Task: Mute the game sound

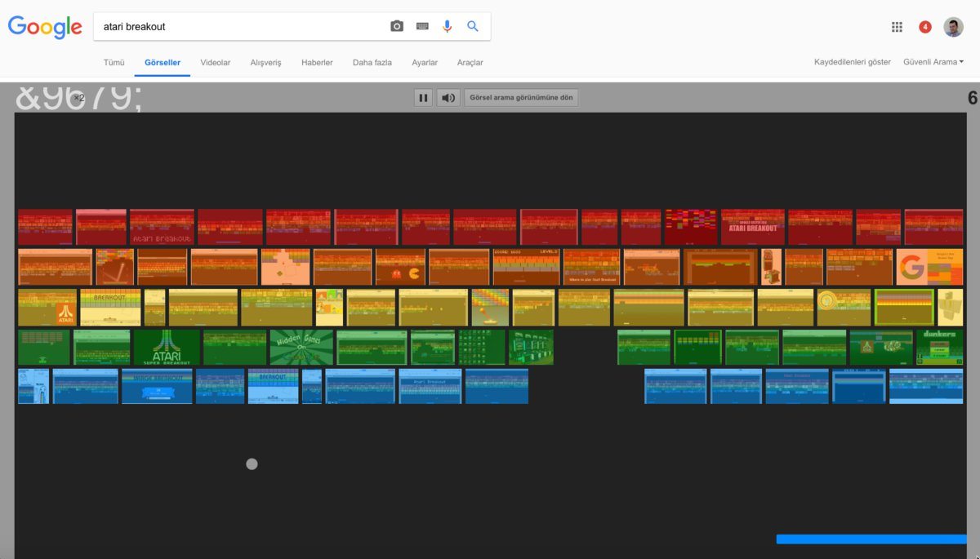Action: [x=448, y=98]
